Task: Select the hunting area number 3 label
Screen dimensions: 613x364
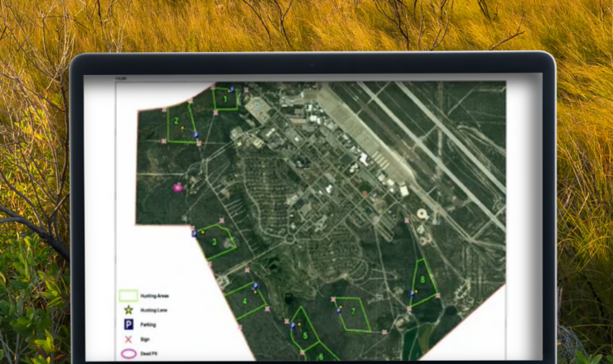Action: pos(215,242)
